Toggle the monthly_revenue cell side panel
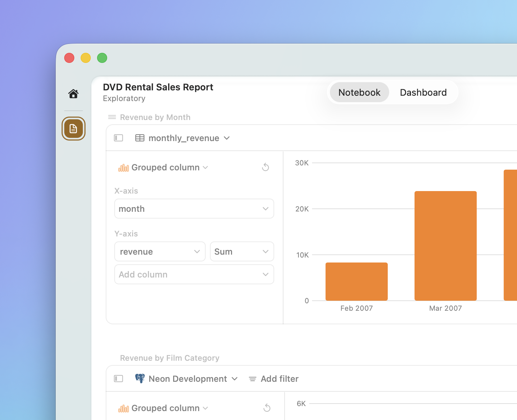 tap(119, 138)
